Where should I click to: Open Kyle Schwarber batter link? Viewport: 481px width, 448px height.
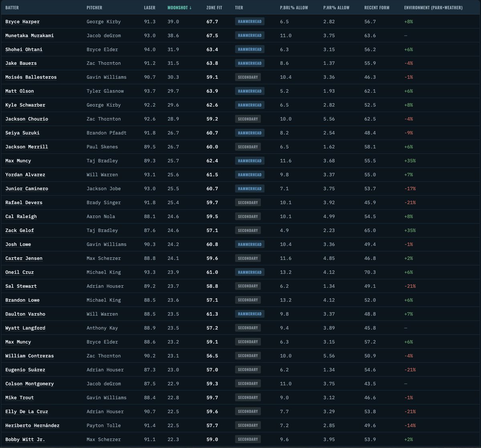(25, 105)
